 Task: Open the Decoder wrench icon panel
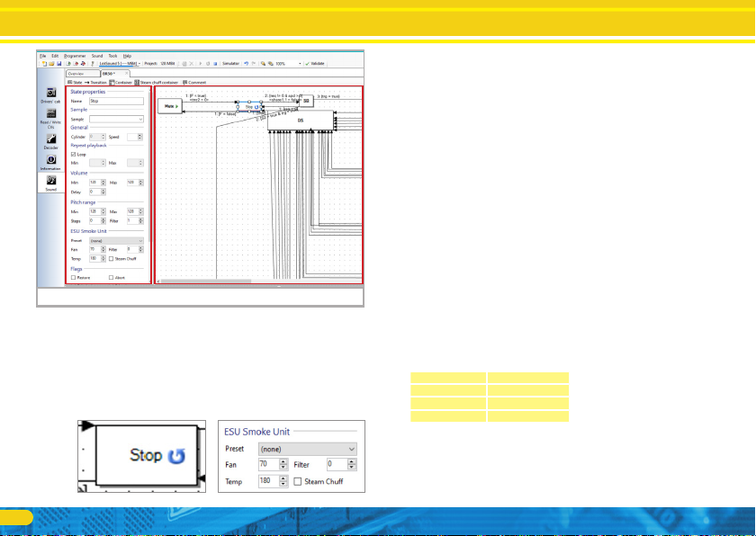[51, 139]
